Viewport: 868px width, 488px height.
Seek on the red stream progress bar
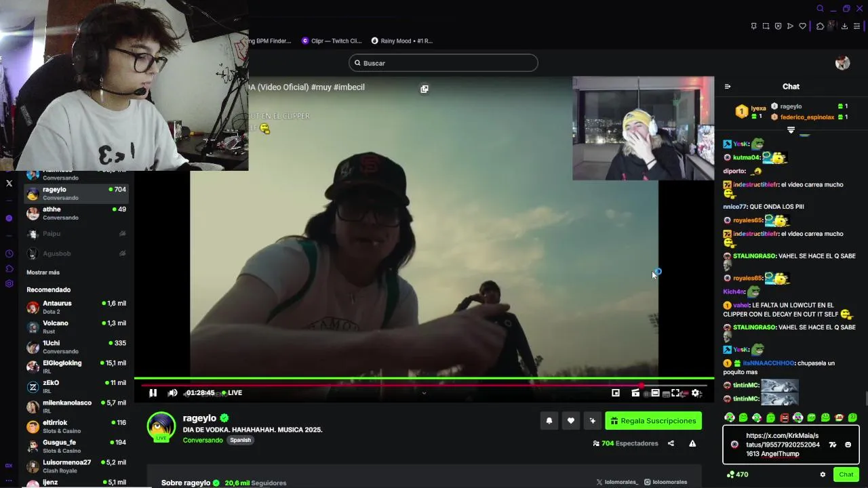pyautogui.click(x=424, y=385)
